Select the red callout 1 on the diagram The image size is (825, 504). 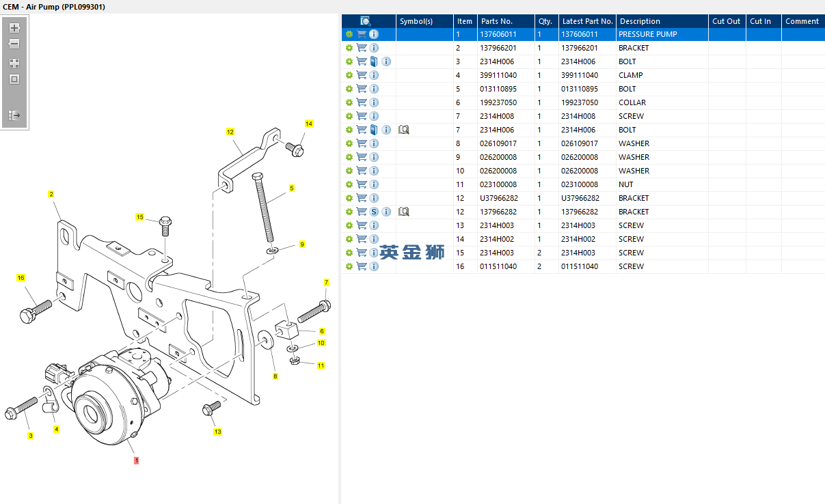(x=136, y=460)
